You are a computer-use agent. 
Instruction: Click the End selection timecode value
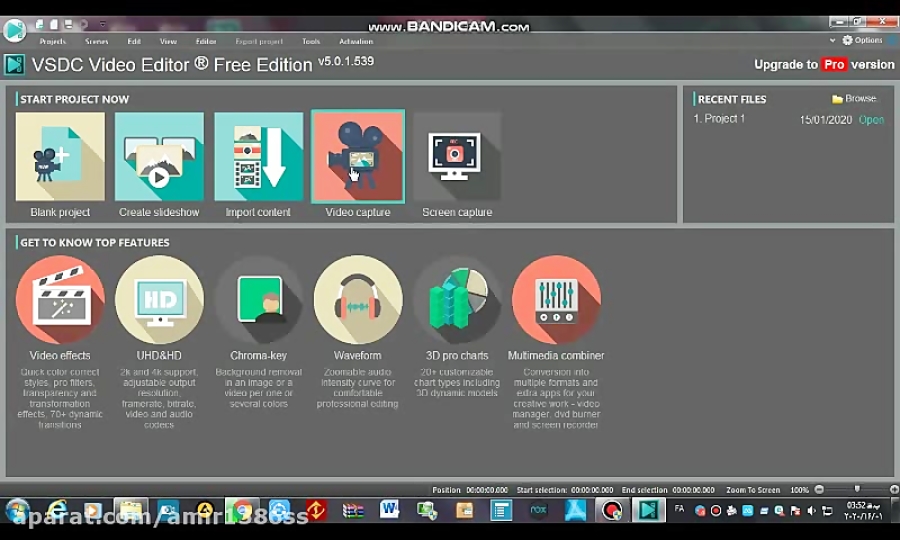[693, 490]
